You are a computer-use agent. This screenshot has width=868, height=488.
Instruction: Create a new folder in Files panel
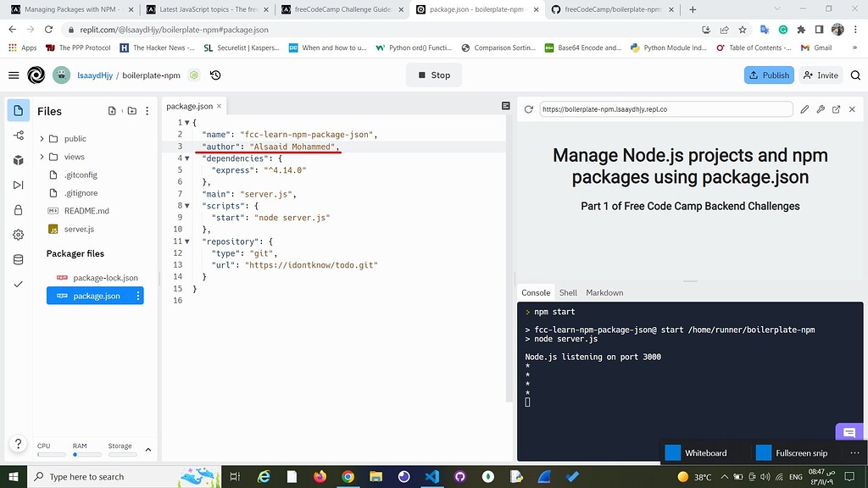[x=131, y=111]
